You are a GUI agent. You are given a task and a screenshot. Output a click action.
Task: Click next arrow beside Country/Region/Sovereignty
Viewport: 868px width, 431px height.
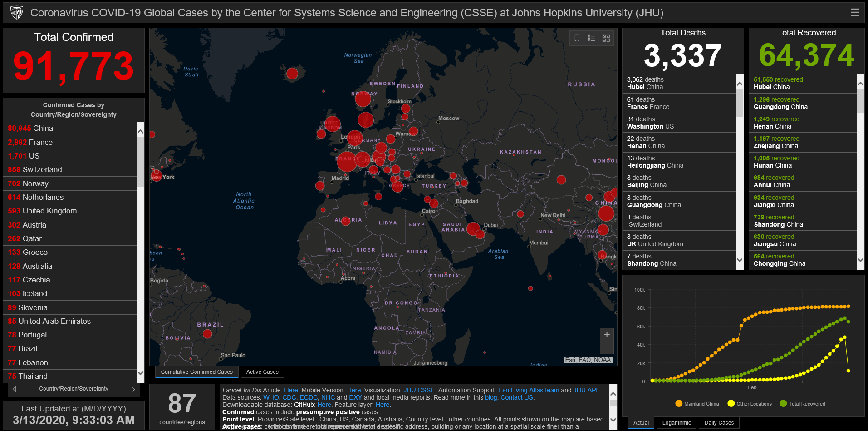(x=133, y=389)
